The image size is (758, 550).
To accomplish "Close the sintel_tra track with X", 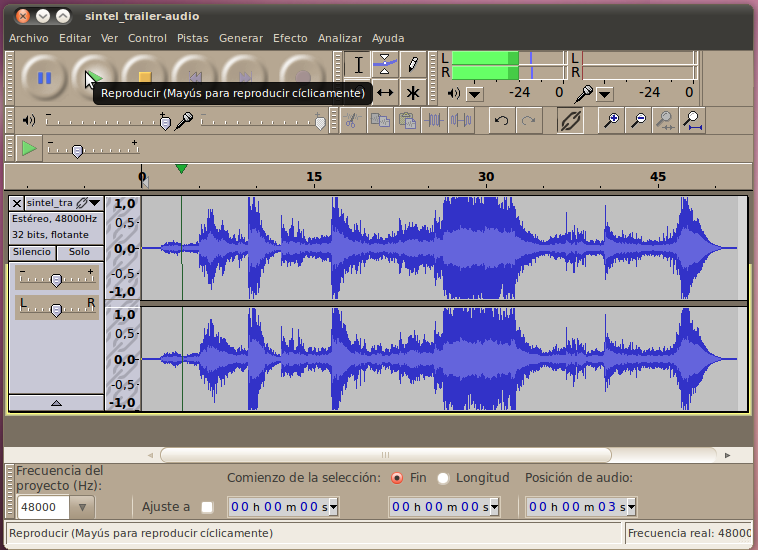I will pos(16,203).
